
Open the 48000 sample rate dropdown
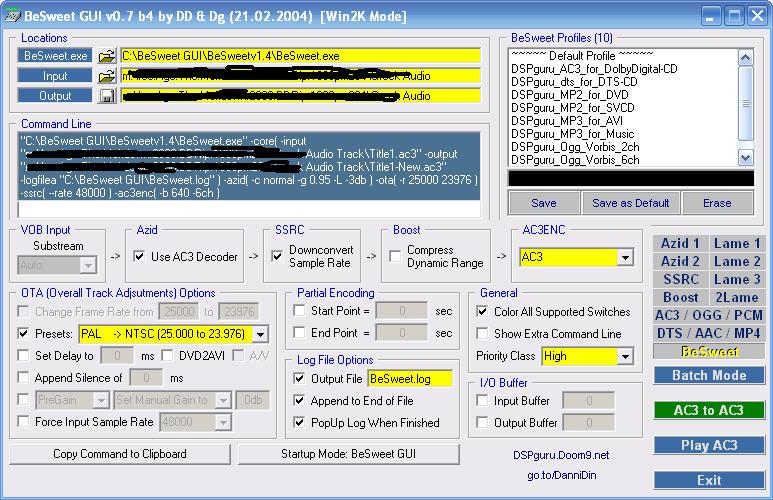pyautogui.click(x=223, y=422)
